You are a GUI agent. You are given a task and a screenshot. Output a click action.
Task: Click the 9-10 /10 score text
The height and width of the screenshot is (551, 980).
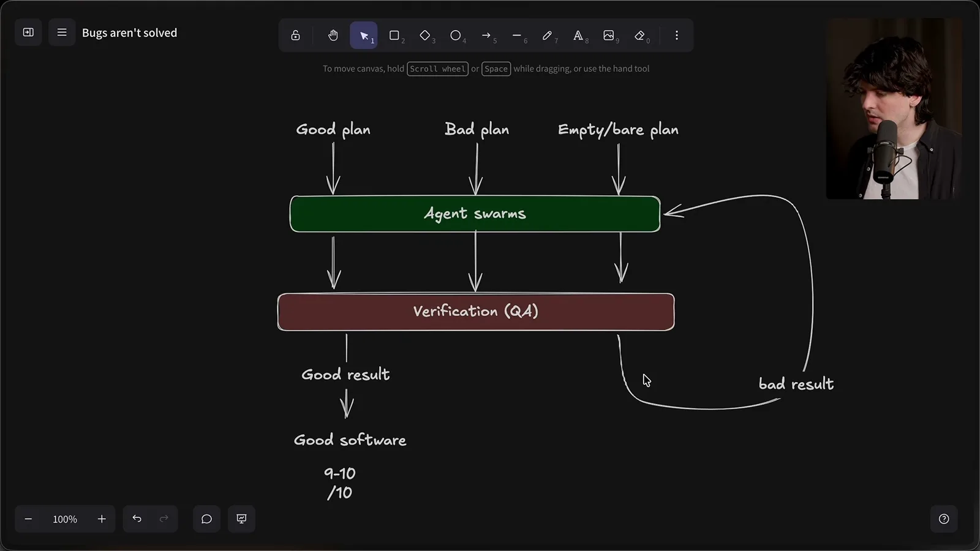[339, 483]
